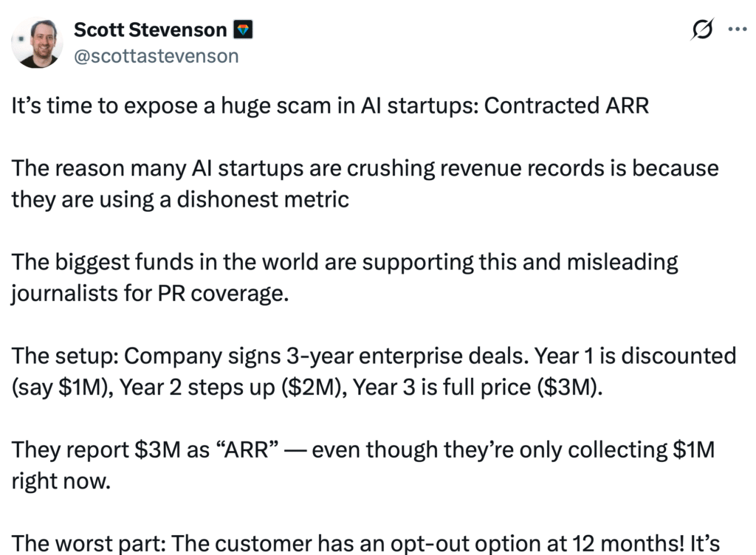Screen dimensions: 756x555
Task: Open the three-dot more options menu
Action: (737, 30)
